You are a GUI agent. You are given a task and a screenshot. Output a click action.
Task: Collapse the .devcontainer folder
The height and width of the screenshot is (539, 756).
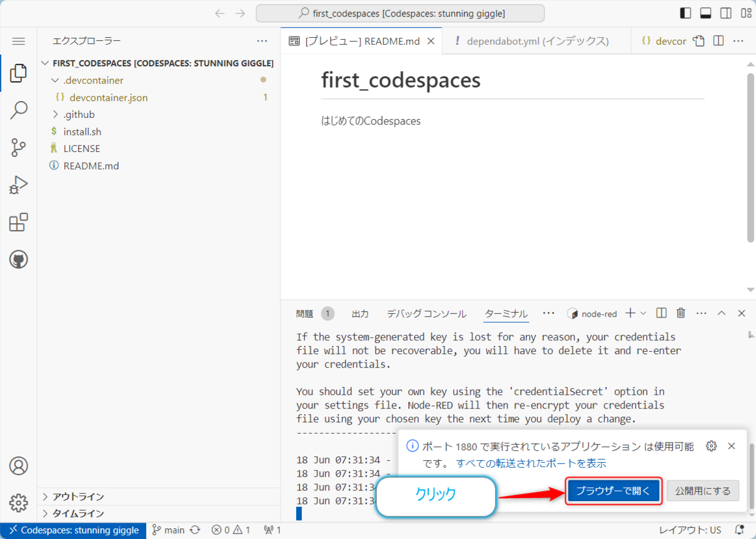point(54,81)
